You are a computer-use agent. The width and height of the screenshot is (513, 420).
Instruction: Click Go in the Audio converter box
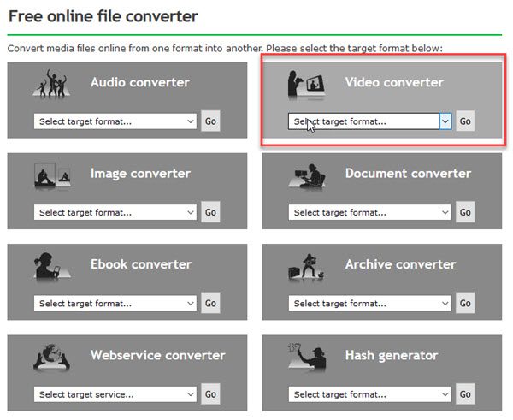210,121
